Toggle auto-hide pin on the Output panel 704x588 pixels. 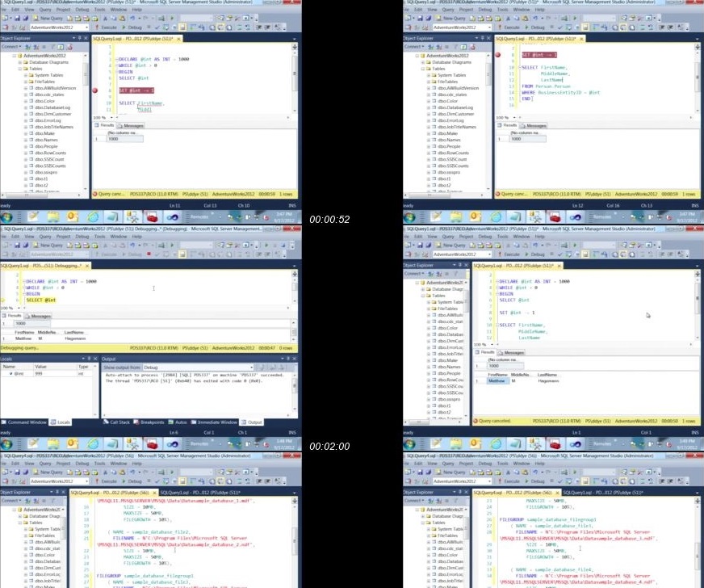tap(288, 359)
